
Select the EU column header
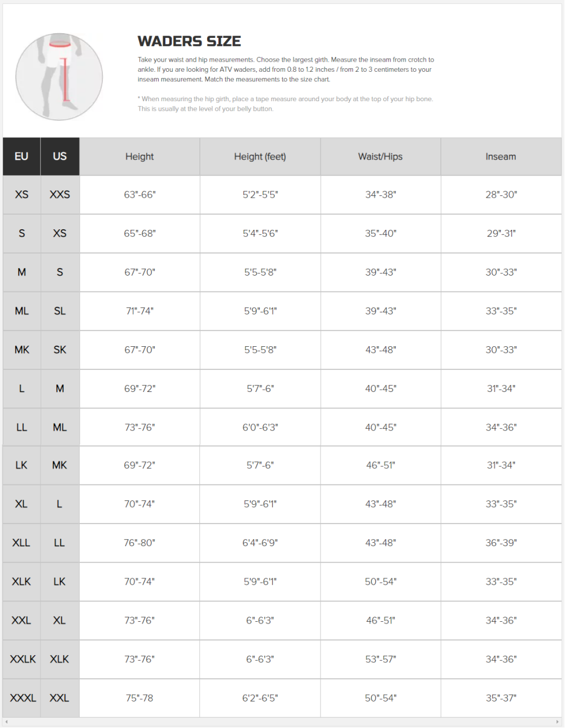(21, 156)
